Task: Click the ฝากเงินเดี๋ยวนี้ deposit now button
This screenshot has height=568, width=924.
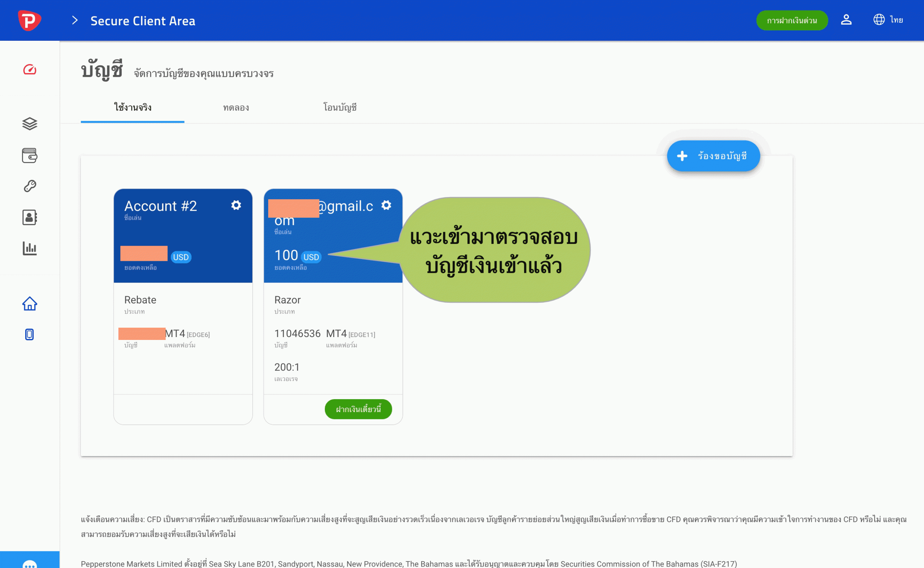Action: 358,409
